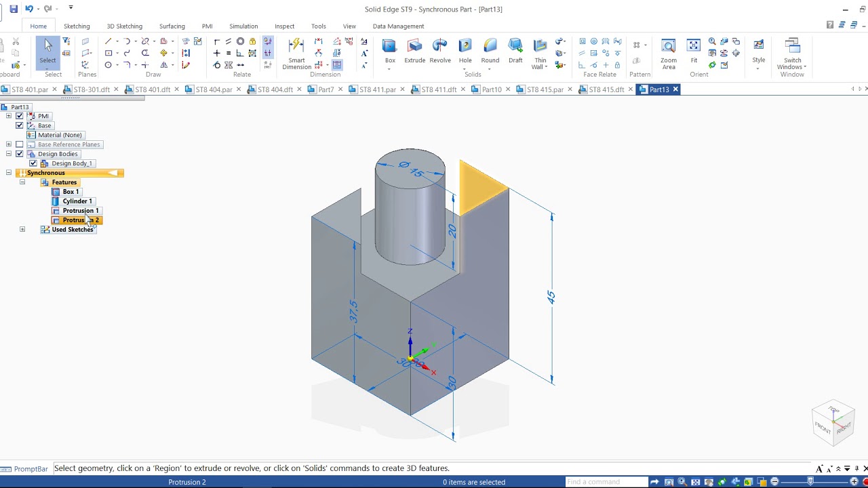Viewport: 868px width, 488px height.
Task: Collapse the Design Bodies node
Action: (9, 154)
